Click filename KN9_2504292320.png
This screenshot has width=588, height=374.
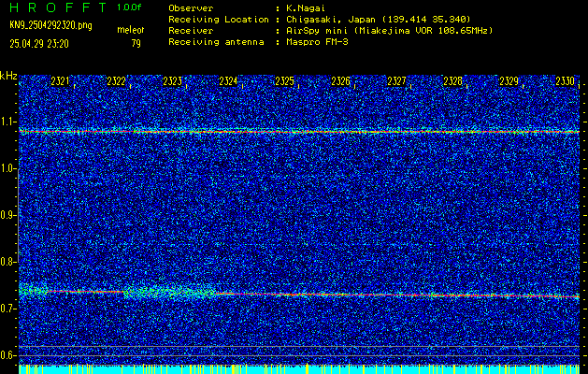coord(50,25)
